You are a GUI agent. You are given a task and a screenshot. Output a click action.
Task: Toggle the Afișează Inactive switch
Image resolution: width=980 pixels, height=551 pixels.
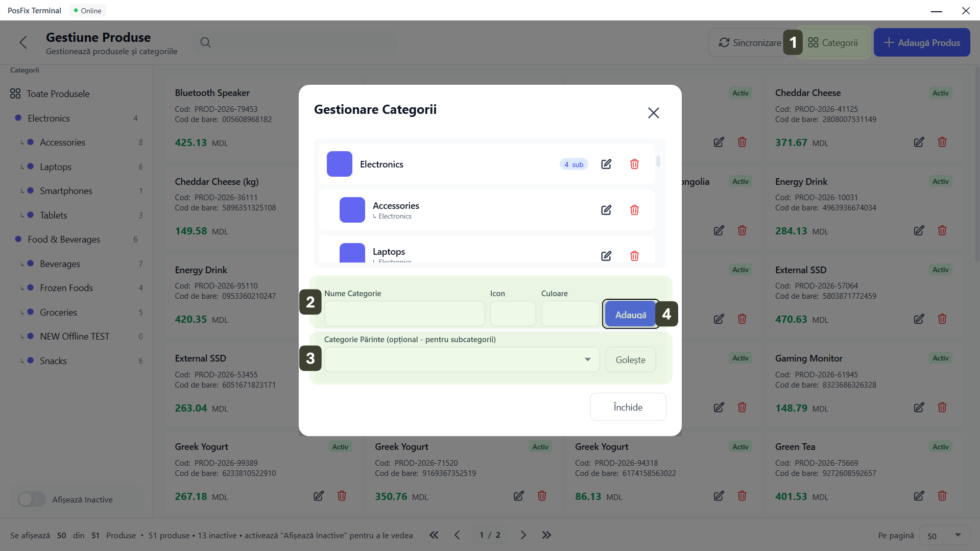click(x=32, y=499)
